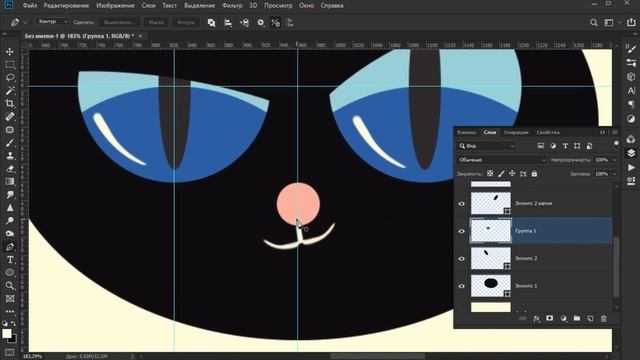Viewport: 640px width, 360px height.
Task: Hide the Эллипс 2 копия layer
Action: click(462, 204)
